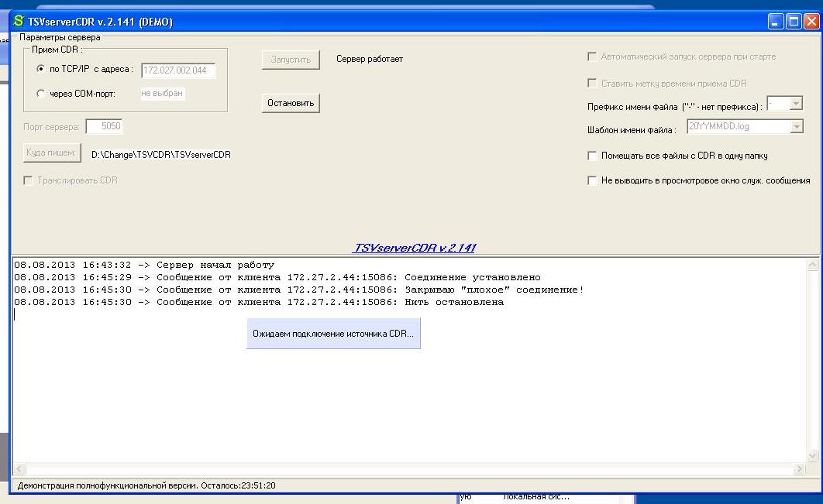
Task: Open the TSVserverCDR v.2.141 link
Action: 415,248
